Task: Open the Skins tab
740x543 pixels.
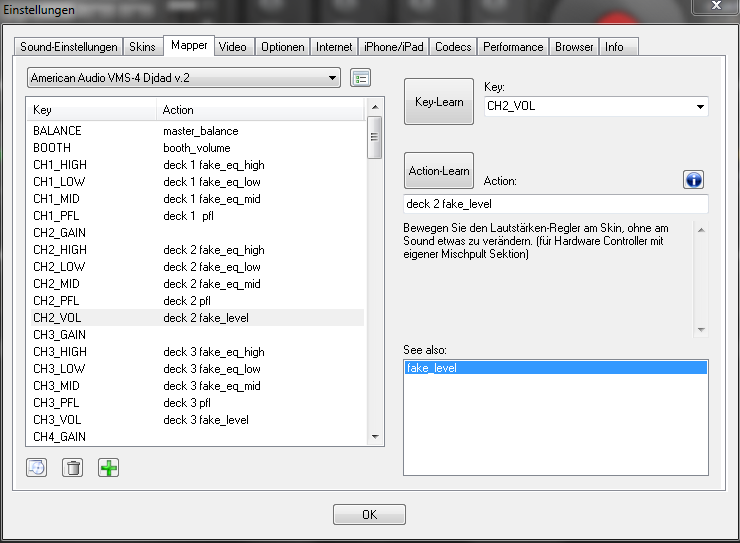Action: pos(143,47)
